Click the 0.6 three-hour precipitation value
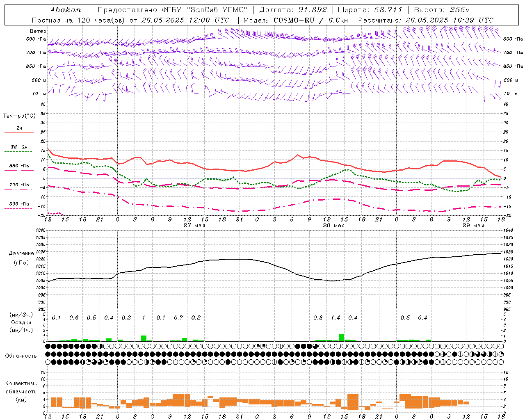 [74, 317]
